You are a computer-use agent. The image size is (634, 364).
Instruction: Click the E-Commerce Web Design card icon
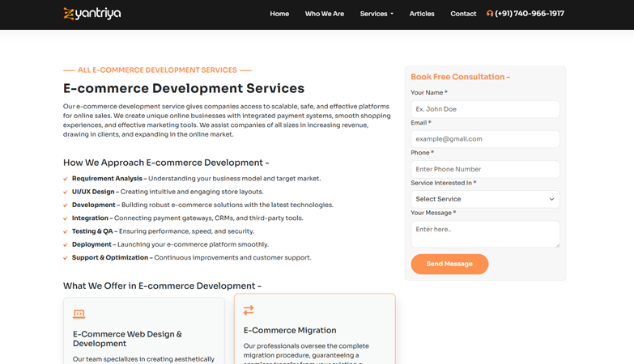(x=79, y=314)
